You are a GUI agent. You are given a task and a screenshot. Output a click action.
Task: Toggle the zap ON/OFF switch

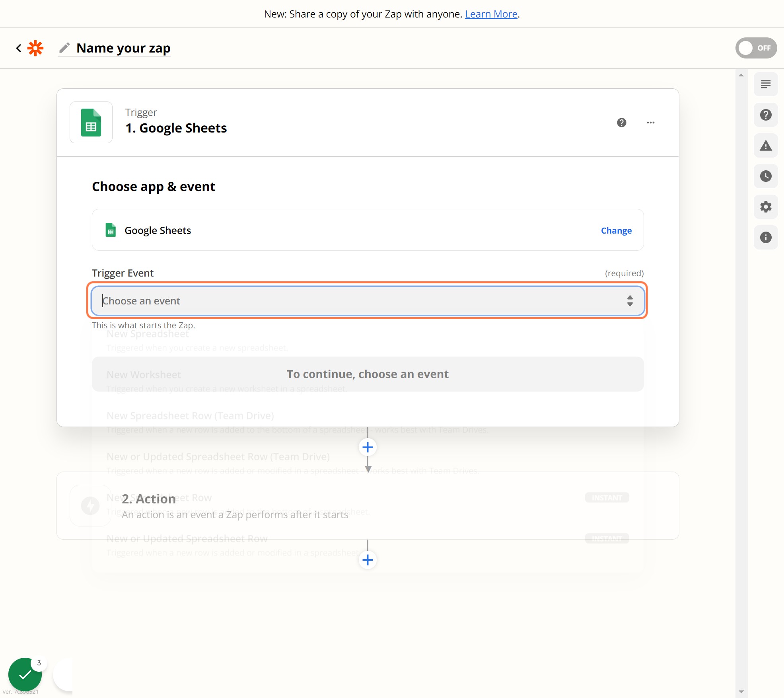coord(756,48)
